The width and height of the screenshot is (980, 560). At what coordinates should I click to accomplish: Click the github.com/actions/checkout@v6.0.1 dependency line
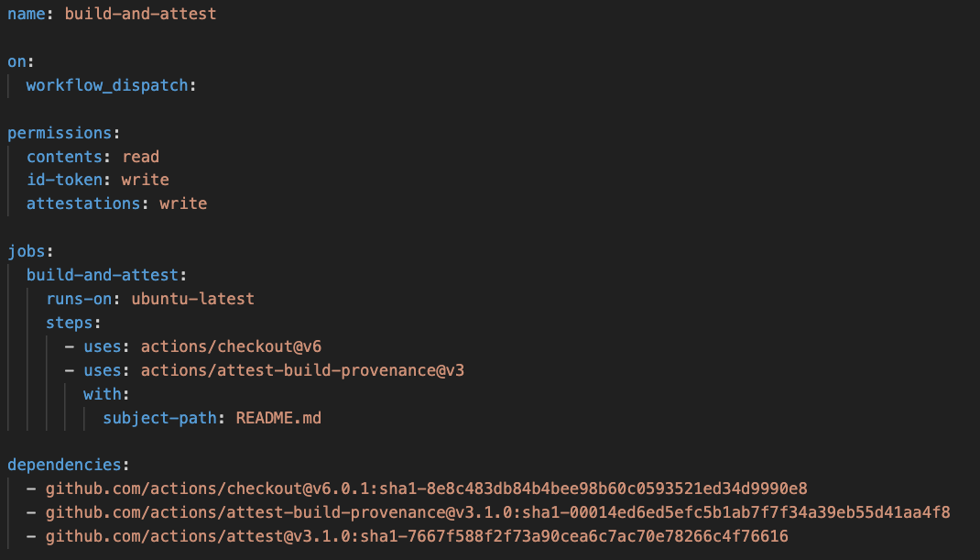coord(426,489)
